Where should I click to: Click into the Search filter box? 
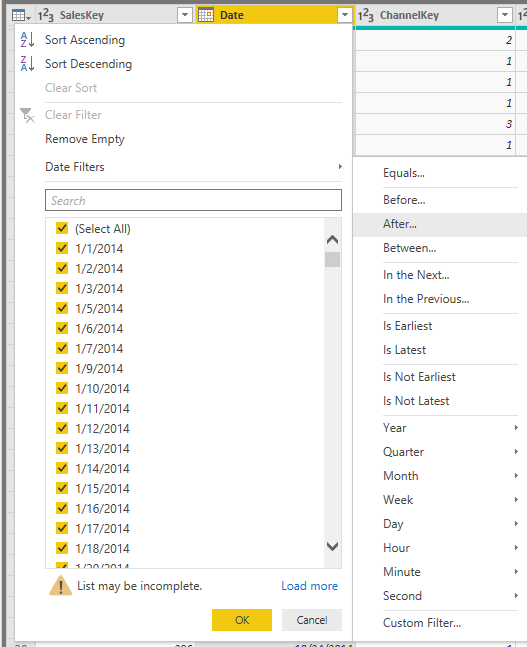pos(193,200)
